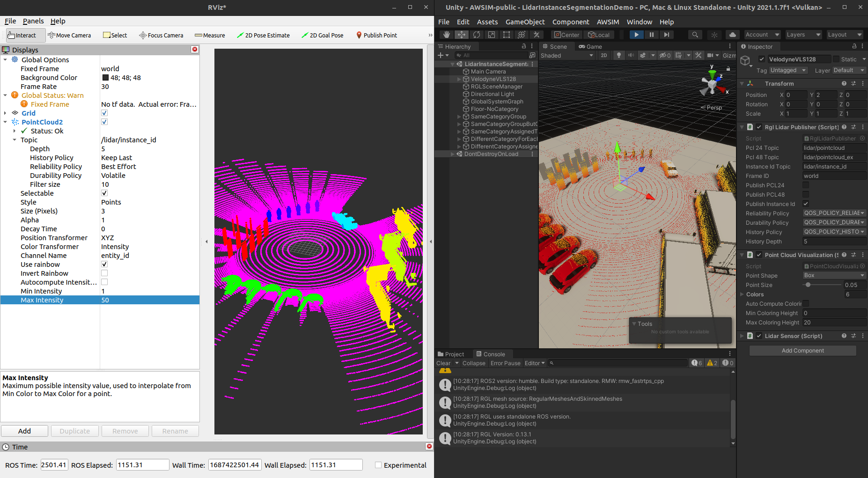The height and width of the screenshot is (478, 868).
Task: Select the Scale tool
Action: 492,34
